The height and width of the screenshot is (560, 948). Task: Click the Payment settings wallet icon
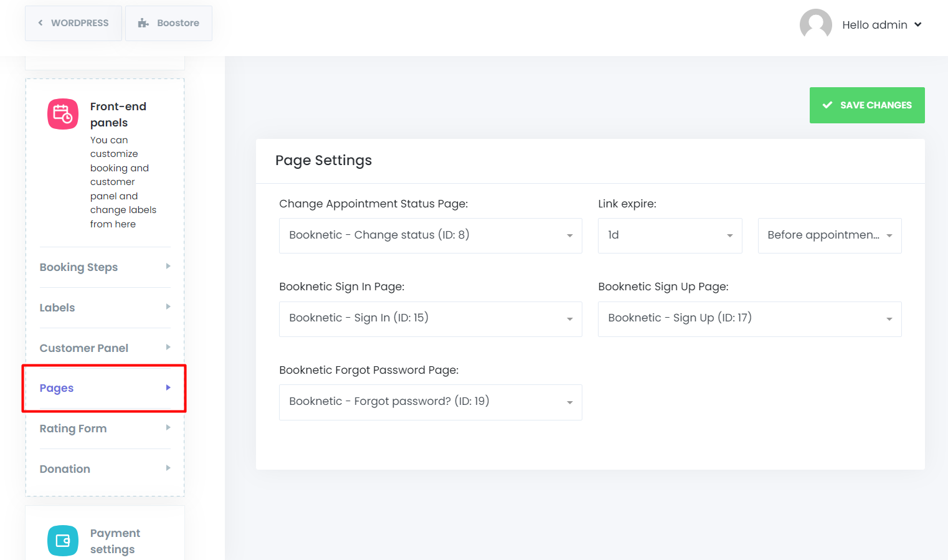(x=63, y=541)
